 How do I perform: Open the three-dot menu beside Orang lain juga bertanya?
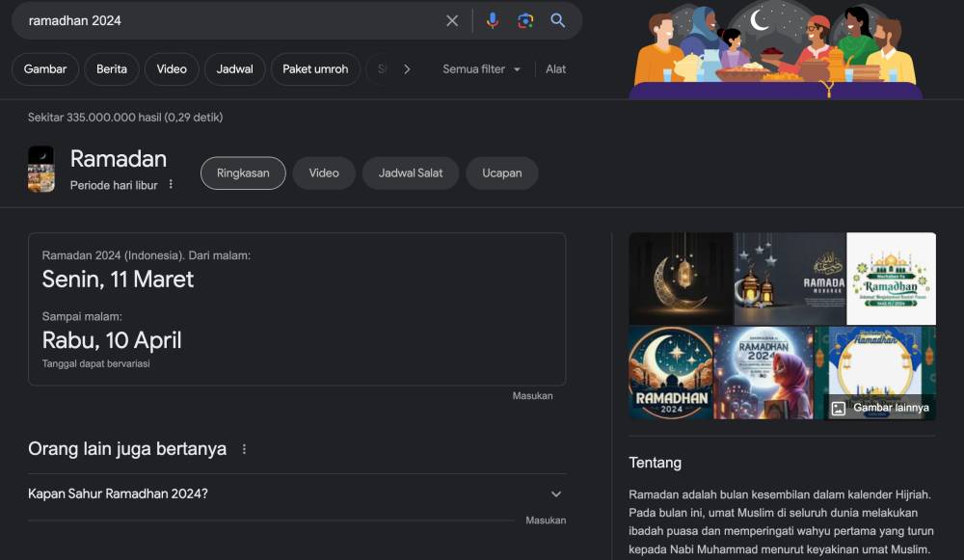tap(244, 449)
